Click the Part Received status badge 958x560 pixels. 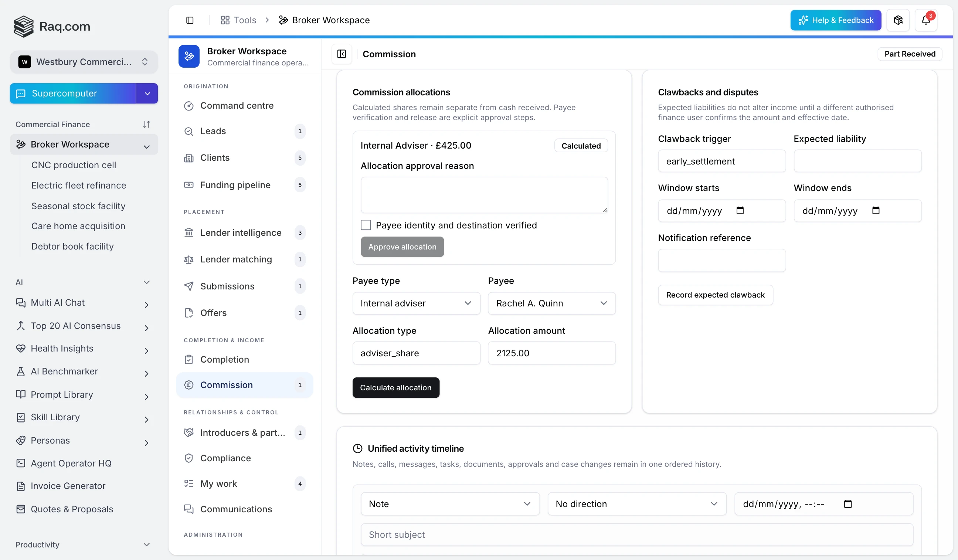(910, 54)
